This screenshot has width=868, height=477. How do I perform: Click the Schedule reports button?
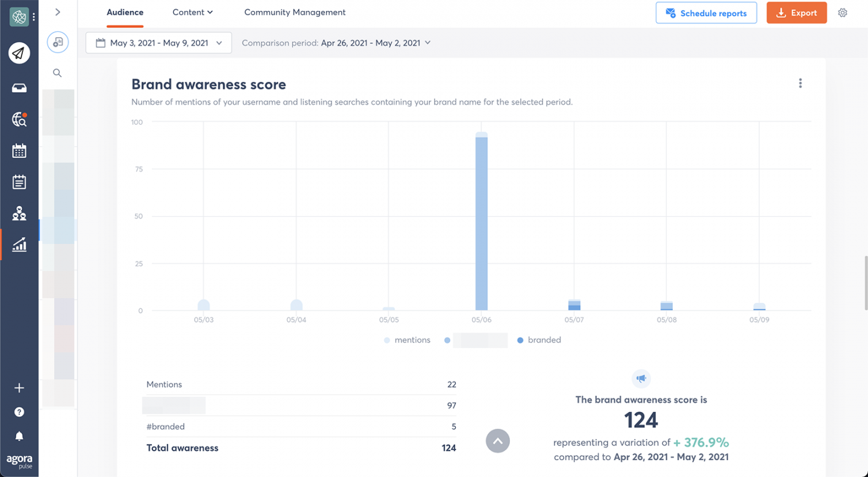click(x=706, y=13)
